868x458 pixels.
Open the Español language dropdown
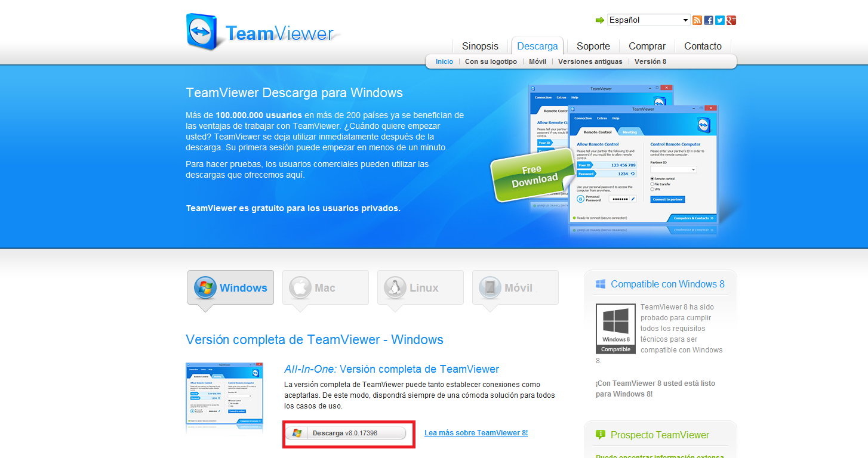tap(648, 20)
